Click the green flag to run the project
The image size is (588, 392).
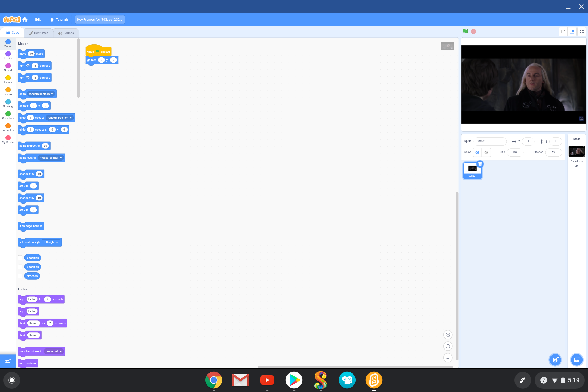coord(465,31)
